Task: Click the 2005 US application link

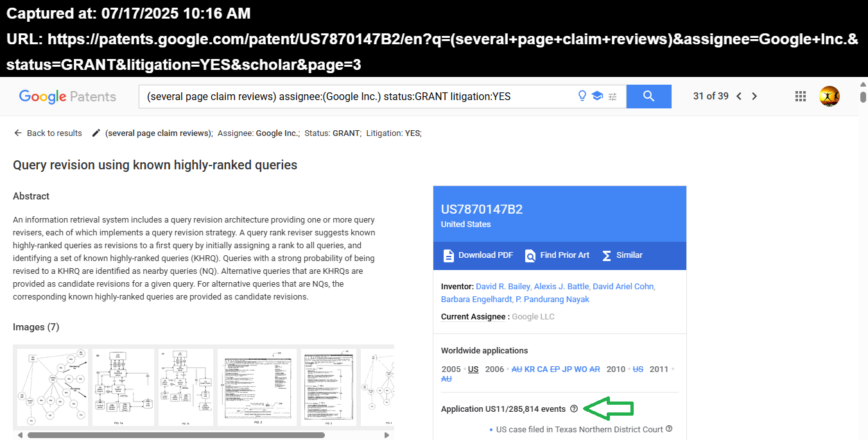Action: pyautogui.click(x=473, y=369)
